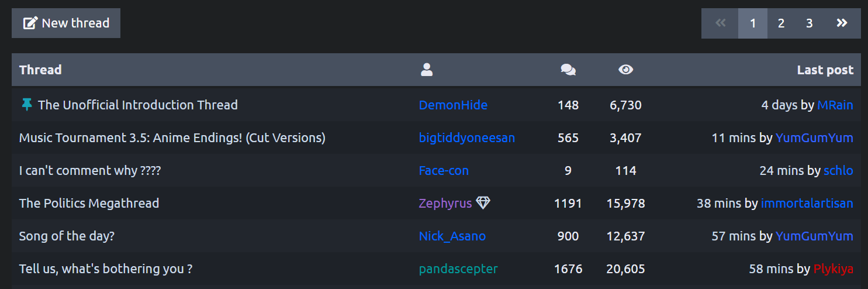Click the pin icon beside Unofficial Introduction Thread

(27, 105)
